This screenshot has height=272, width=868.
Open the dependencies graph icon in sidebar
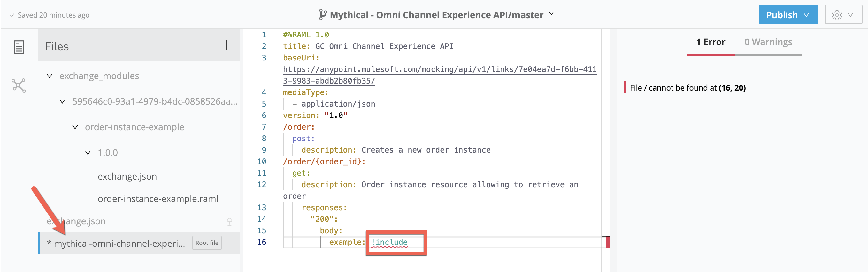[x=19, y=85]
